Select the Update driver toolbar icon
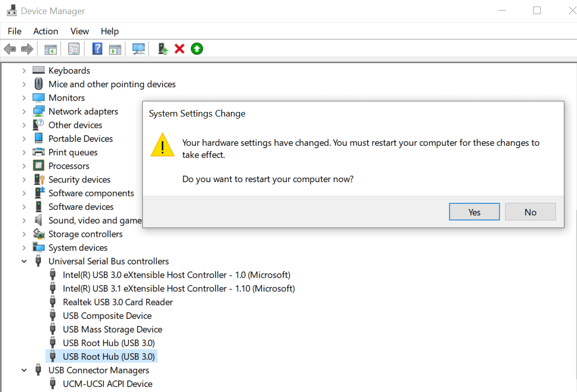Screen dimensions: 577x392 pos(162,48)
